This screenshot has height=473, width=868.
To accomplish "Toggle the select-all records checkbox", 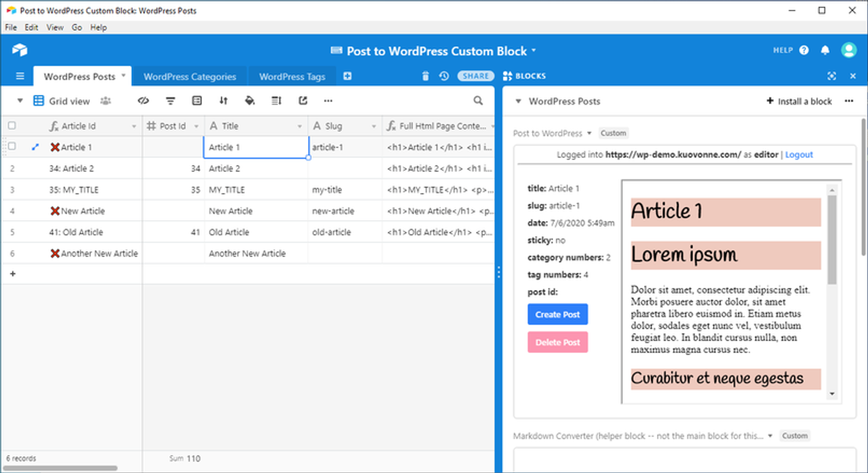I will 12,125.
